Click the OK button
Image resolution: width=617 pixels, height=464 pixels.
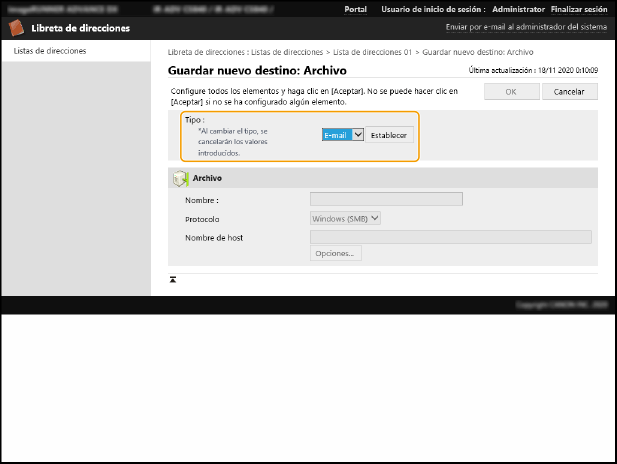click(x=510, y=91)
